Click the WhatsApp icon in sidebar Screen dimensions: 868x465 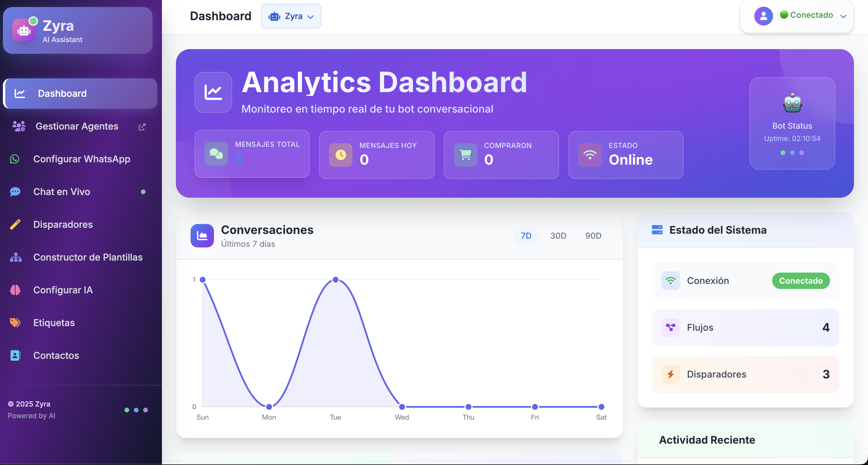(x=15, y=159)
